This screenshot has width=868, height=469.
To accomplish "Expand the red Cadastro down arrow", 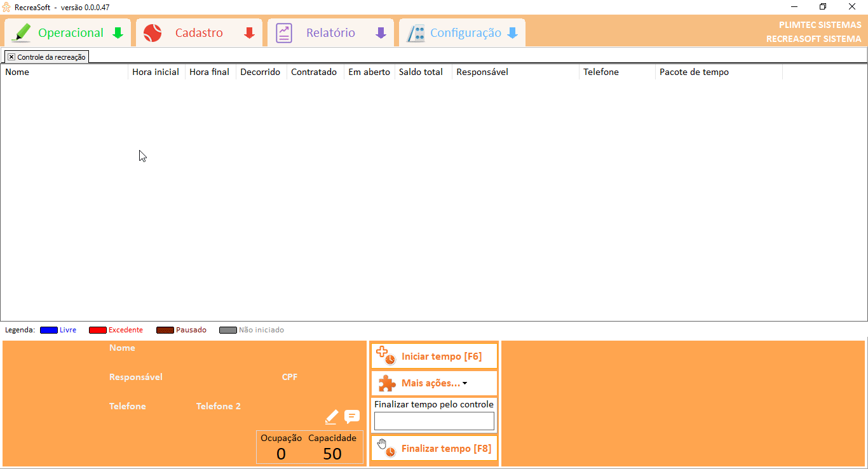I will (x=250, y=33).
